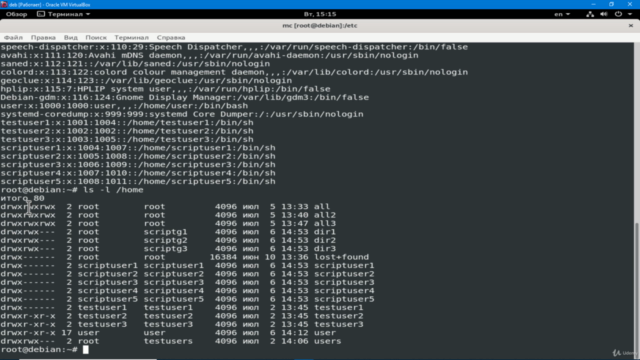Click directory name 'all2' in listing
Screen dimensions: 640x360
(325, 215)
